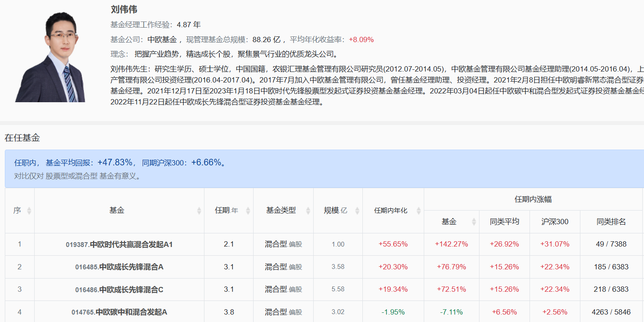The height and width of the screenshot is (322, 644).
Task: Click 沪深300 column header
Action: (555, 222)
